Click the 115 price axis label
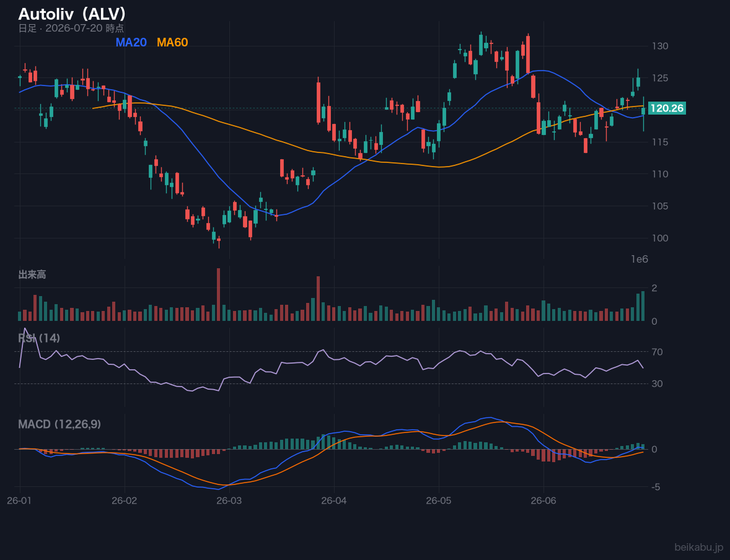The image size is (730, 560). coord(660,142)
